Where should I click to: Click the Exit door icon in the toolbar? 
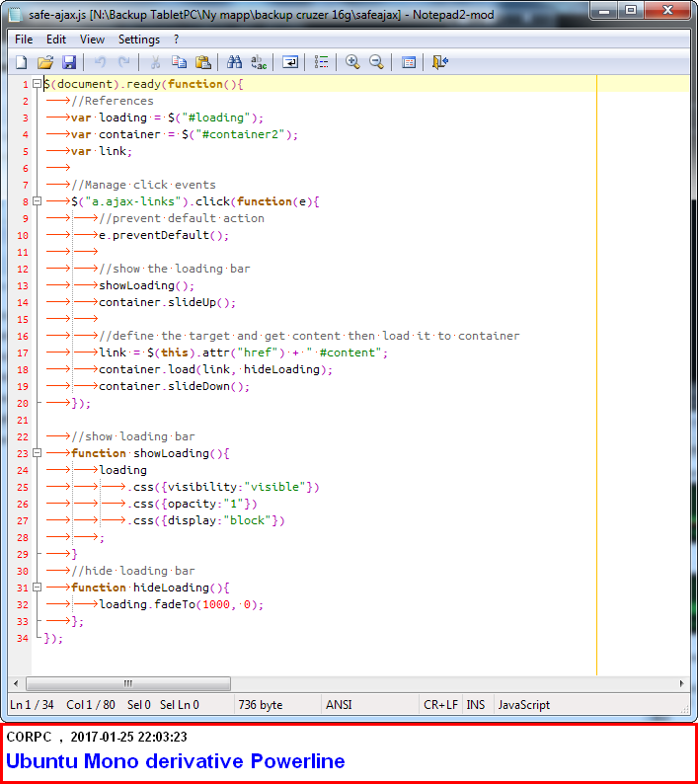click(440, 62)
